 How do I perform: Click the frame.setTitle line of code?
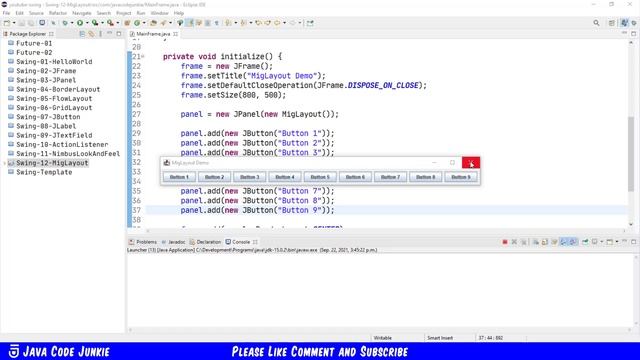253,76
